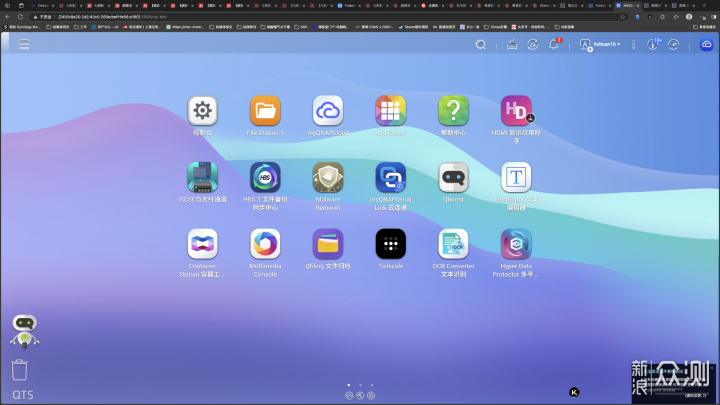This screenshot has width=720, height=405.
Task: Click the last small icon in bottom center row
Action: pyautogui.click(x=371, y=395)
